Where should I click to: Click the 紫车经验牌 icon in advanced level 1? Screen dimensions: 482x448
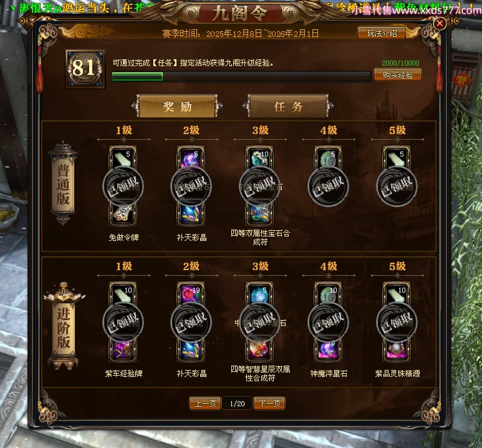(x=123, y=350)
